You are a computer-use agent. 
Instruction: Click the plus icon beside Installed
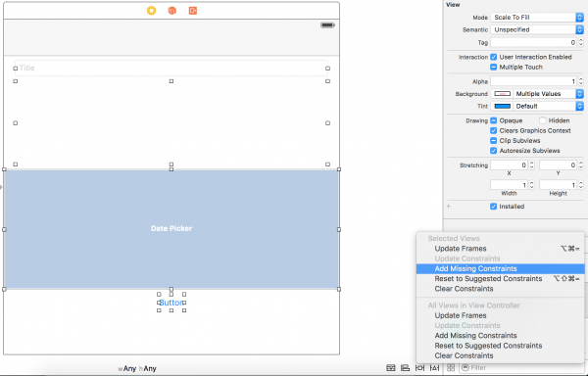click(449, 207)
